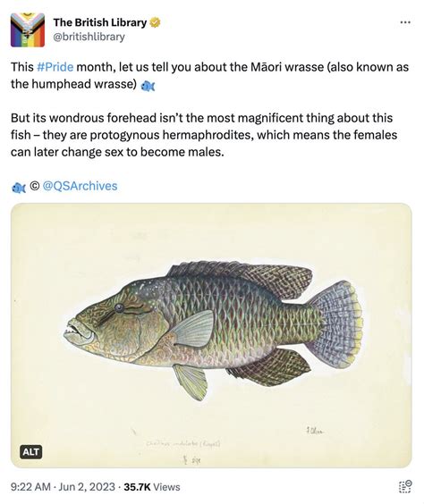Click the faint species caption under fish
The image size is (424, 504).
pyautogui.click(x=183, y=444)
